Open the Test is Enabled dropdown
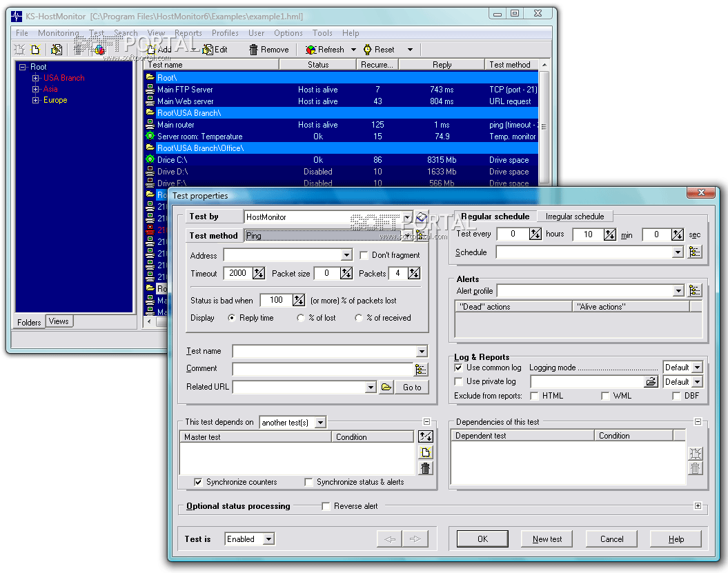This screenshot has height=573, width=728. pyautogui.click(x=268, y=539)
